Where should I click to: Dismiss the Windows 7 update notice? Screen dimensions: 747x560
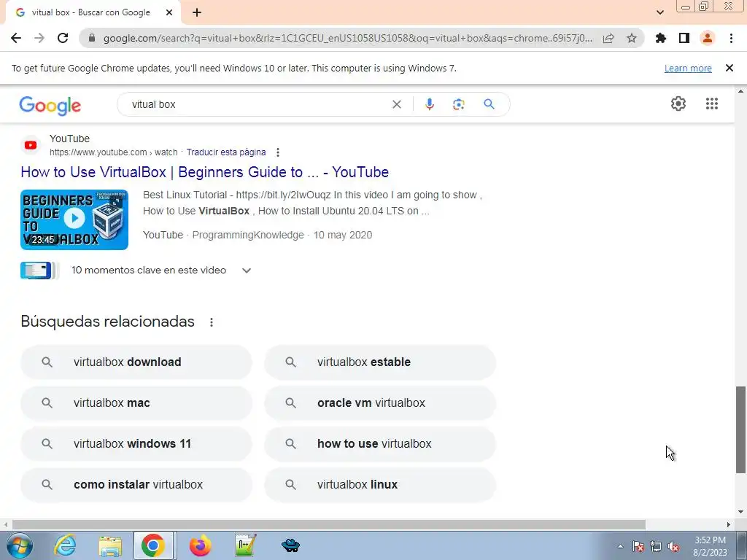(x=729, y=68)
